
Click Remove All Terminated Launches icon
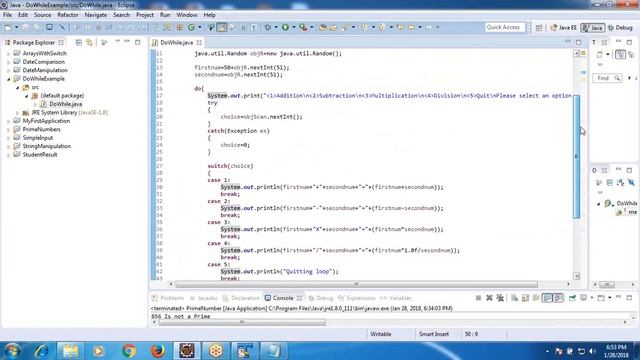click(500, 298)
